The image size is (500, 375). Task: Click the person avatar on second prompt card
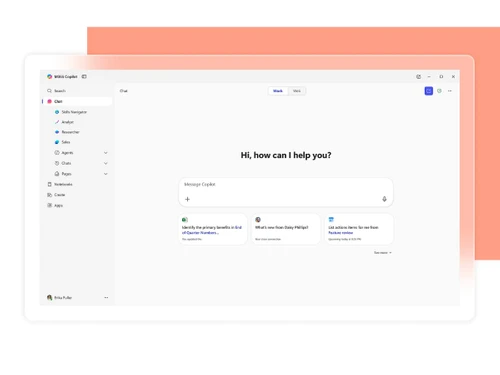[x=258, y=219]
